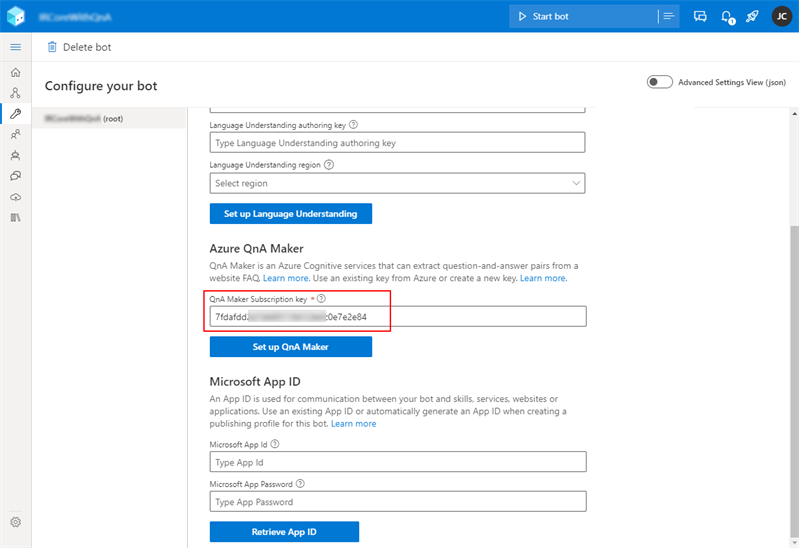This screenshot has height=548, width=799.
Task: Click the rocket icon in header
Action: click(752, 17)
